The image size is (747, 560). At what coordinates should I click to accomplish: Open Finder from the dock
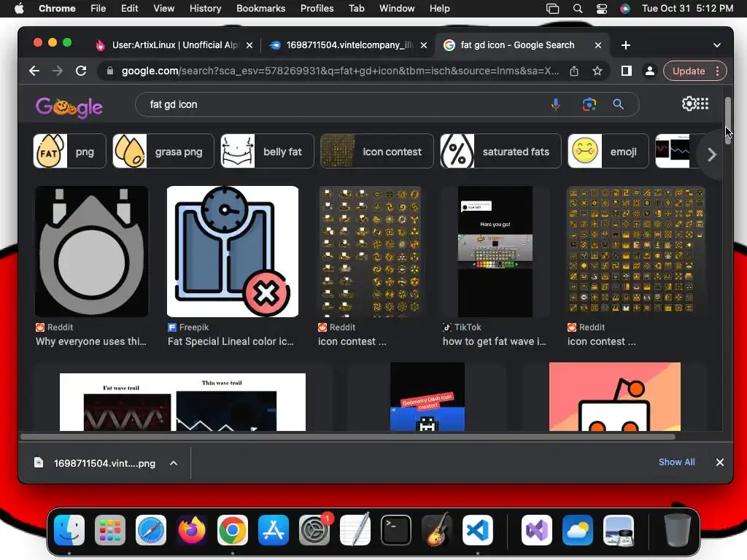(69, 530)
